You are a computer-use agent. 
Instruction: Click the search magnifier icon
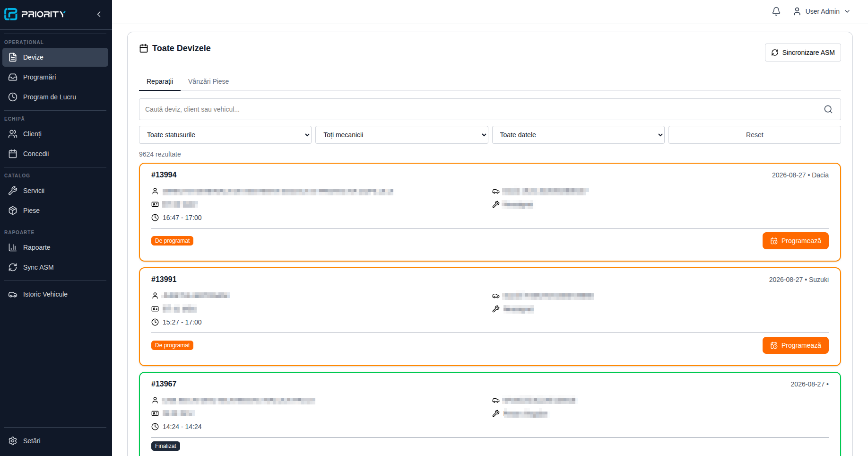[x=828, y=109]
